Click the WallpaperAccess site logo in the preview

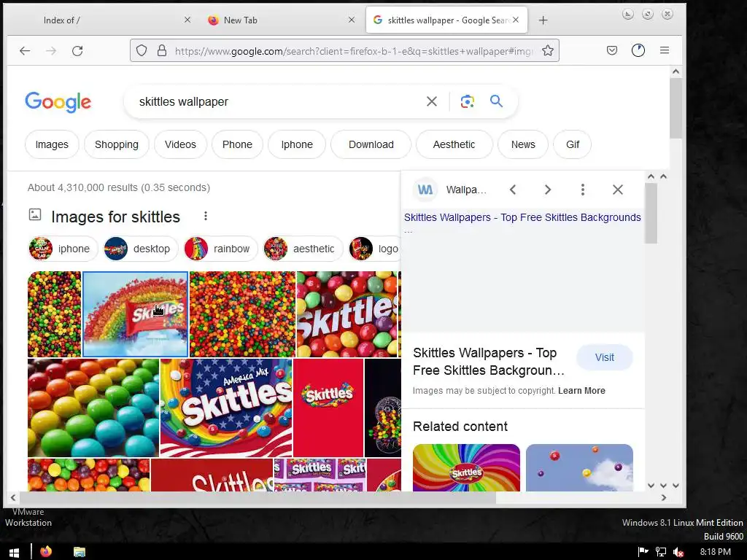pos(425,190)
